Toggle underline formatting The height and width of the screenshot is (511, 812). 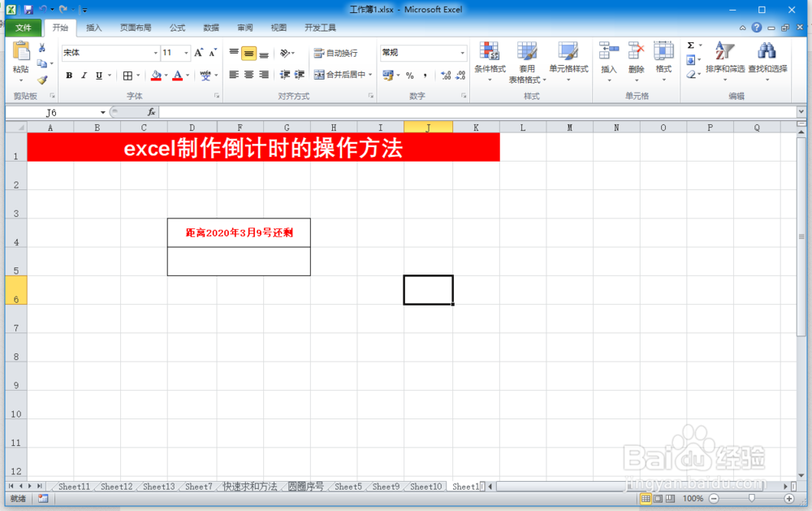point(99,76)
